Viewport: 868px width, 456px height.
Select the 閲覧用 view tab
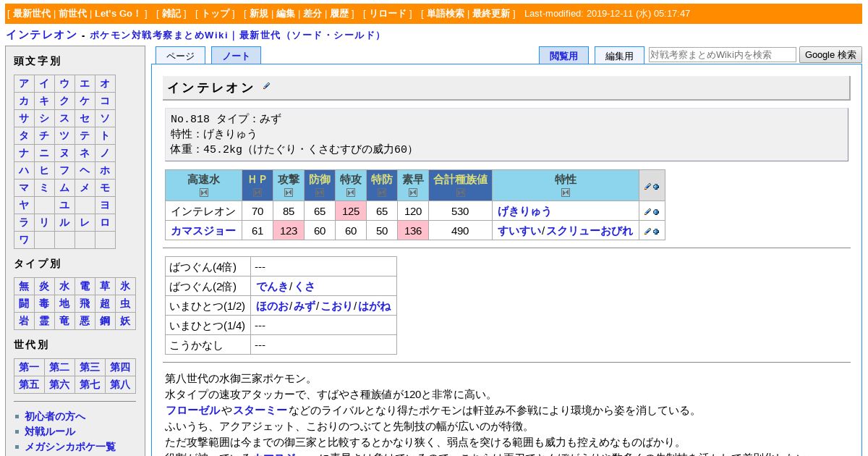[563, 56]
